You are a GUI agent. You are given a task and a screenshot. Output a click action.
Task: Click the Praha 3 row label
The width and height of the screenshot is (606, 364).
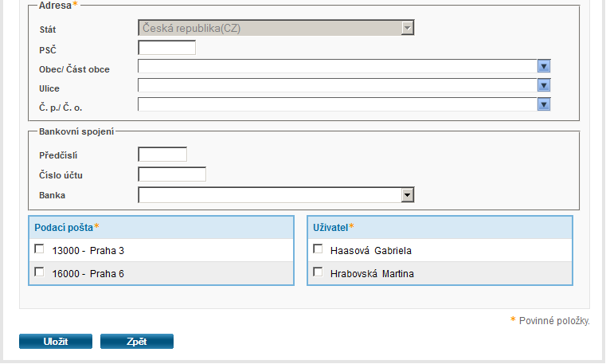[x=88, y=251]
